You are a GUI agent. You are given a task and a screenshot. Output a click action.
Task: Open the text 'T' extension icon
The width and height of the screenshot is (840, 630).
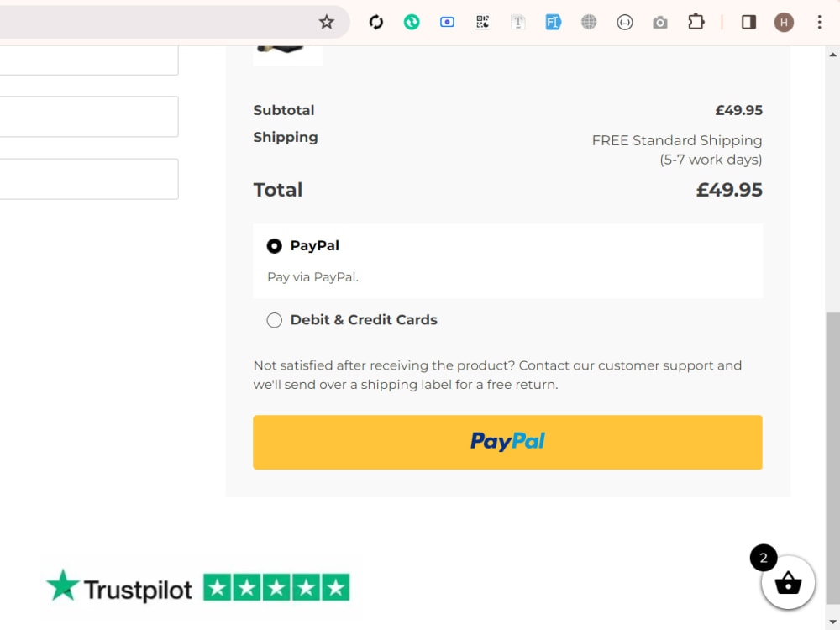(518, 22)
